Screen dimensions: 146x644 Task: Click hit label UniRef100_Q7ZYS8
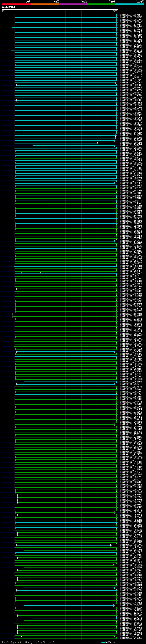point(131,319)
